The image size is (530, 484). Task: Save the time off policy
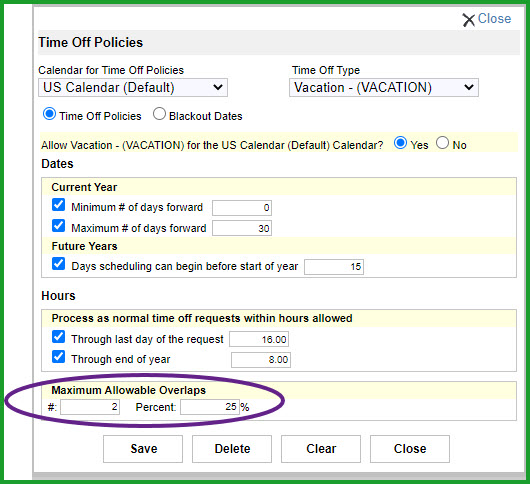143,449
